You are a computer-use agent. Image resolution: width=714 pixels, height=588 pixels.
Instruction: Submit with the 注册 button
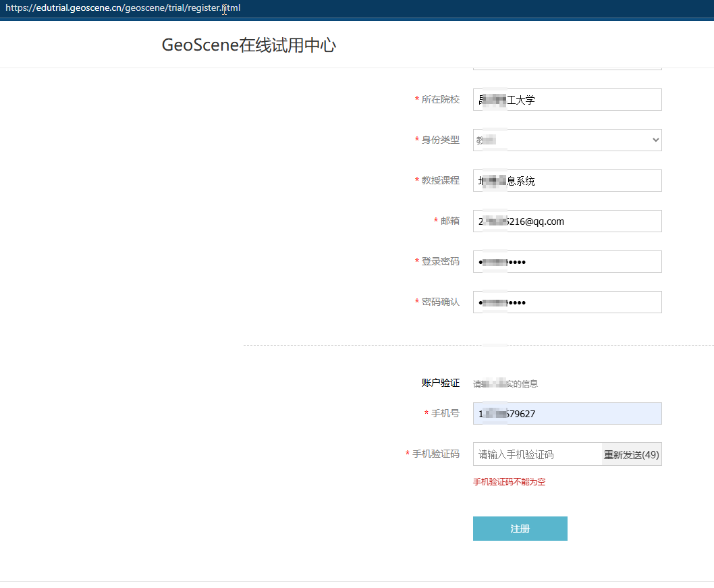click(520, 529)
